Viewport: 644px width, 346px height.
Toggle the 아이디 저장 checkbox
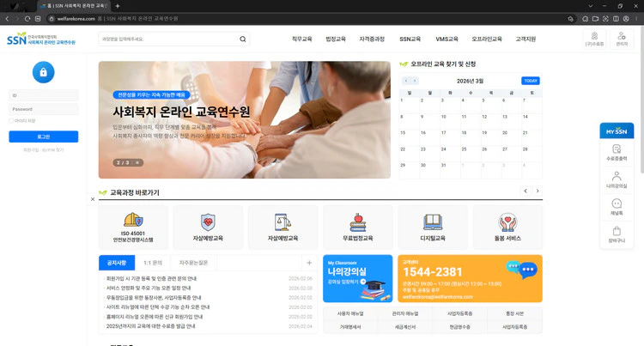(x=11, y=121)
